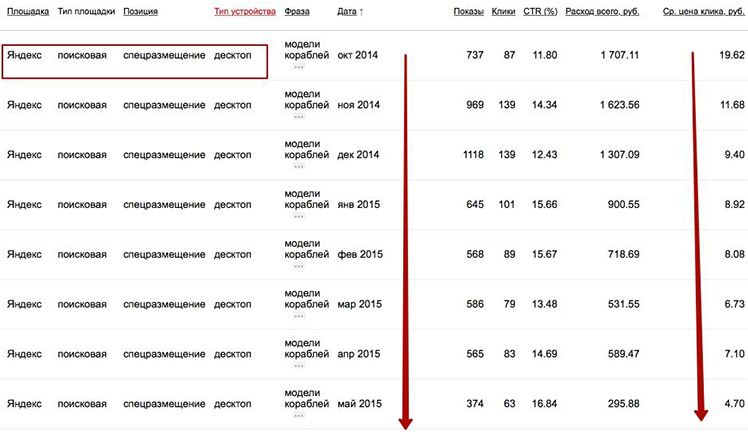The width and height of the screenshot is (748, 438).
Task: Sort by Фраза column header
Action: pos(297,11)
